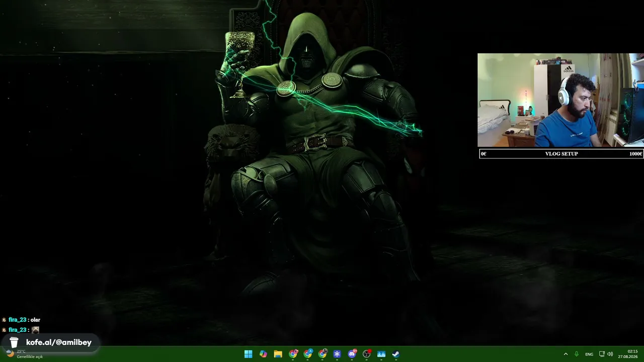
Task: Open Steam from the taskbar
Action: click(x=396, y=354)
